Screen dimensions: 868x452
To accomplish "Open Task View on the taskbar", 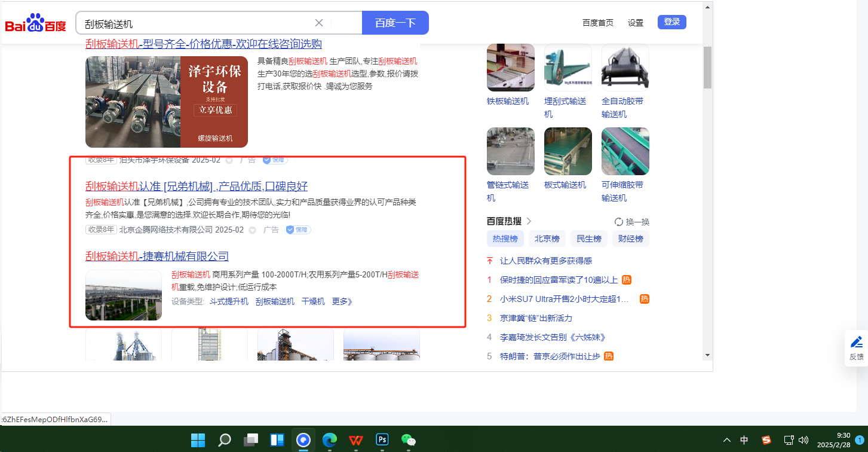I will (251, 441).
